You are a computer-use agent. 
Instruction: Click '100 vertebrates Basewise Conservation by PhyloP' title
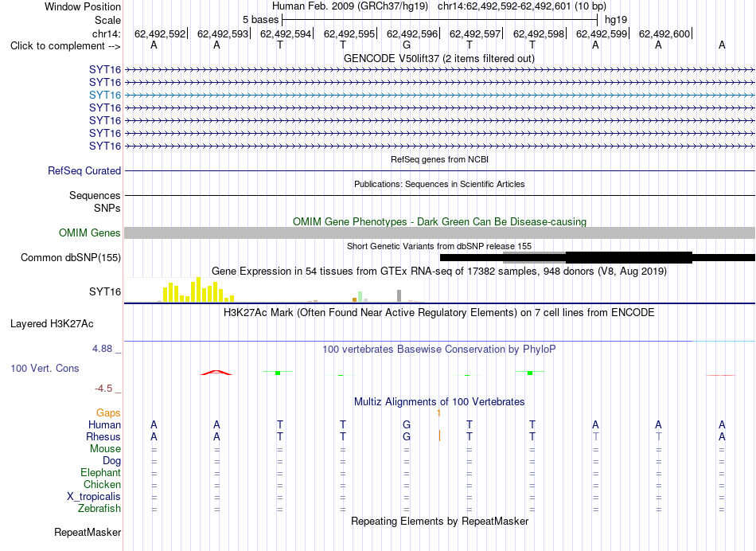(439, 349)
